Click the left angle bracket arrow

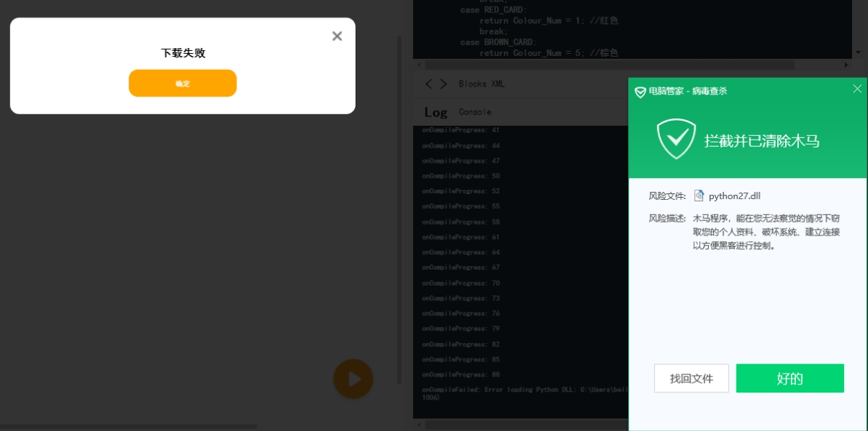coord(428,84)
